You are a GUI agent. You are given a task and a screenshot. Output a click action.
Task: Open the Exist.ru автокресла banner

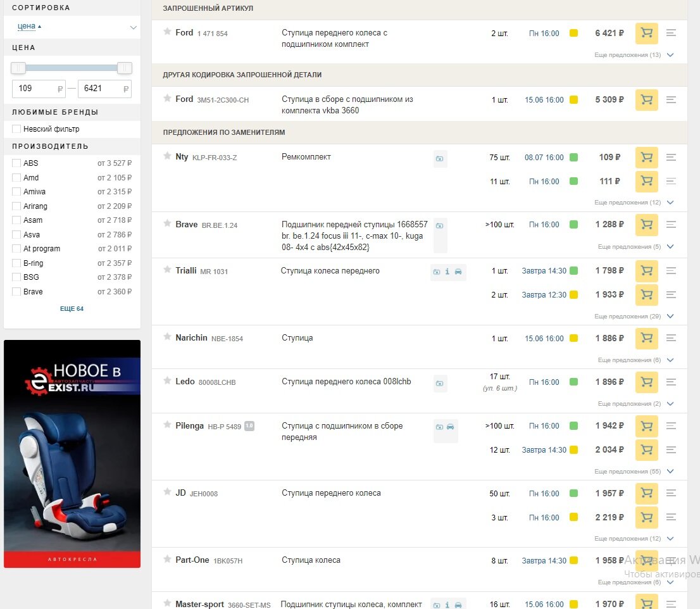(x=72, y=454)
